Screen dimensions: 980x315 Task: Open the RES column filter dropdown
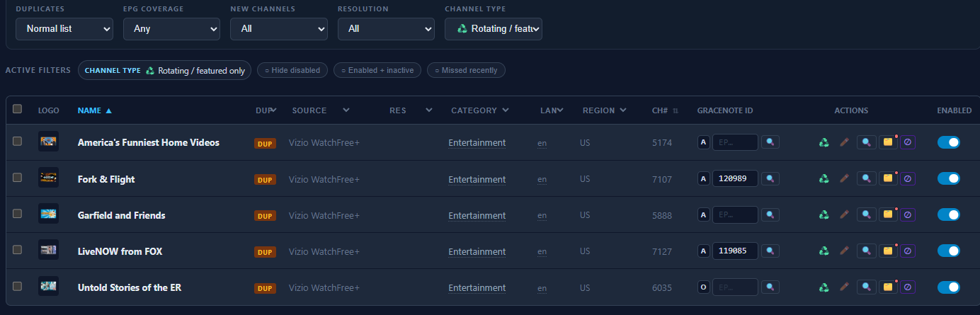428,110
